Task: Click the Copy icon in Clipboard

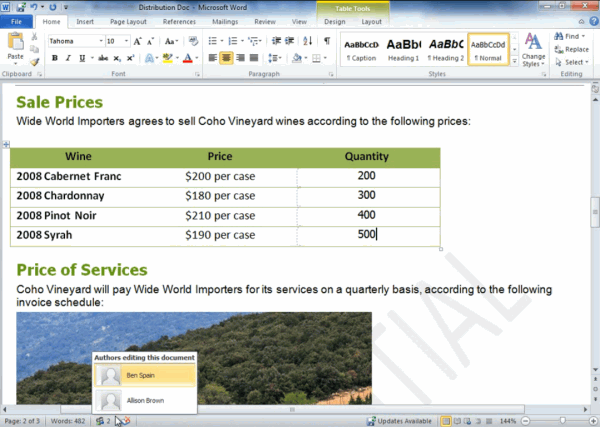Action: tap(34, 49)
